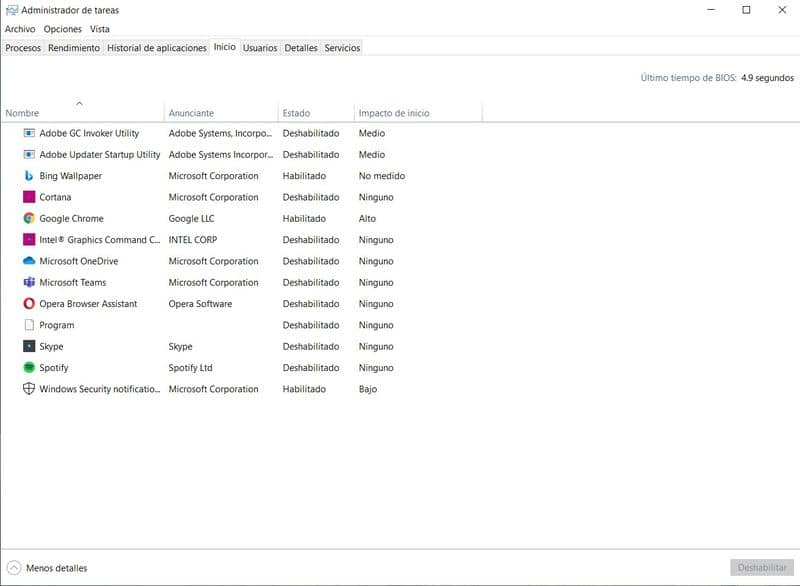The image size is (800, 586).
Task: Select the Microsoft OneDrive name text
Action: [79, 261]
